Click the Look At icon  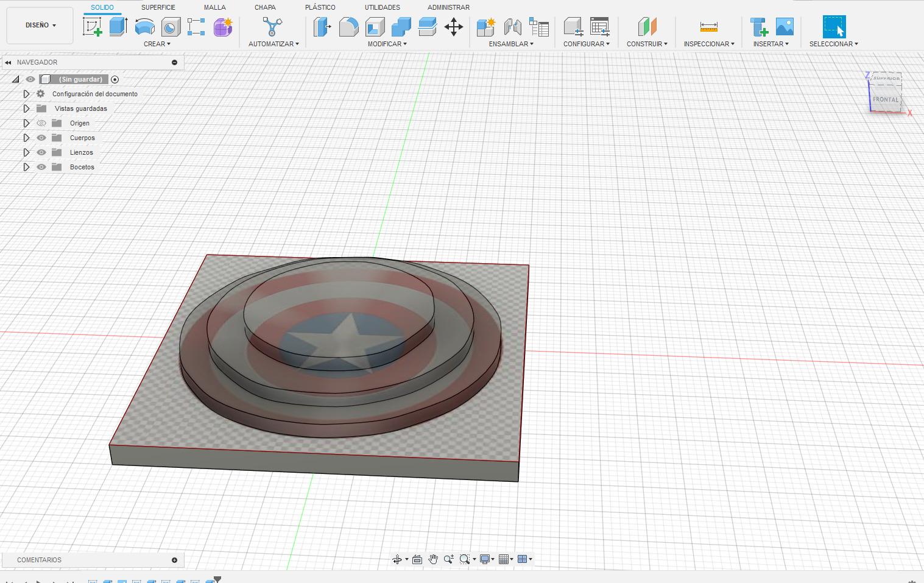pos(417,559)
